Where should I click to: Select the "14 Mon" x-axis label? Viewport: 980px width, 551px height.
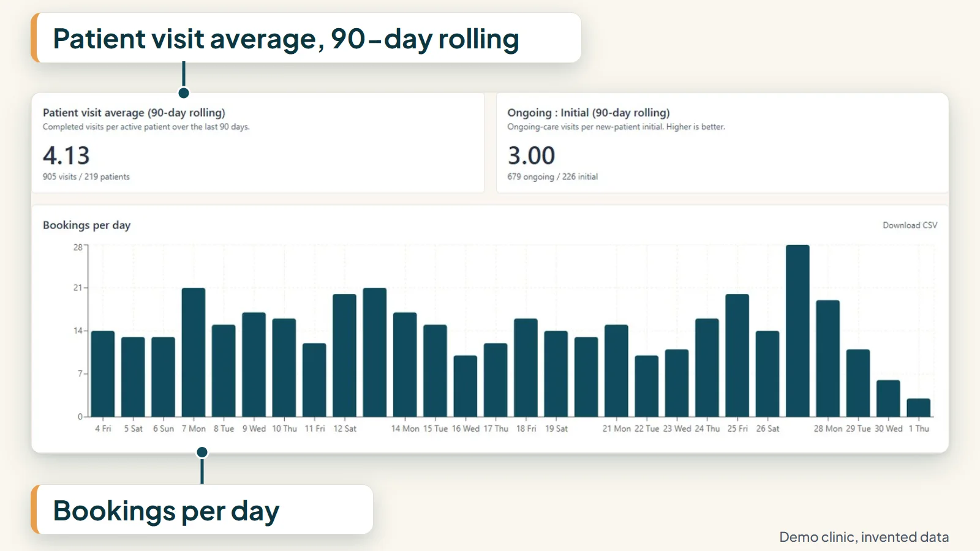tap(405, 429)
